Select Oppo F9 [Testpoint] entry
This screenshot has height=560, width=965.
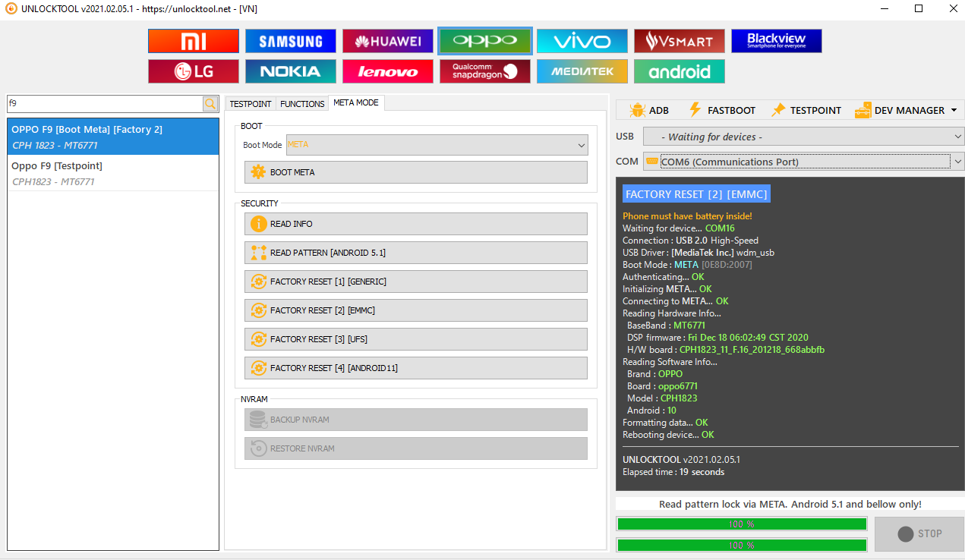coord(113,173)
